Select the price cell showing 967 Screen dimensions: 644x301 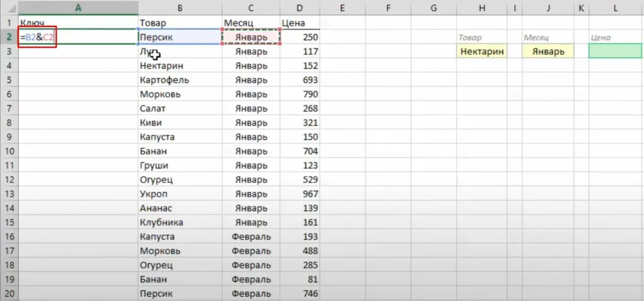coord(299,194)
